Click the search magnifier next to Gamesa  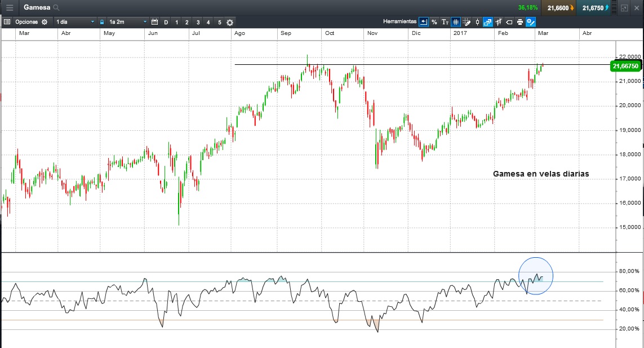click(57, 7)
